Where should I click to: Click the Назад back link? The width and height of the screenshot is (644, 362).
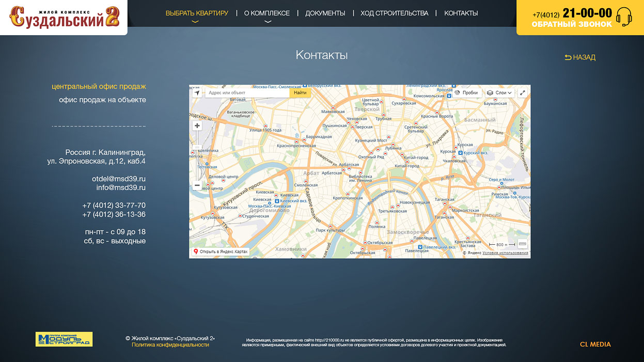[580, 57]
